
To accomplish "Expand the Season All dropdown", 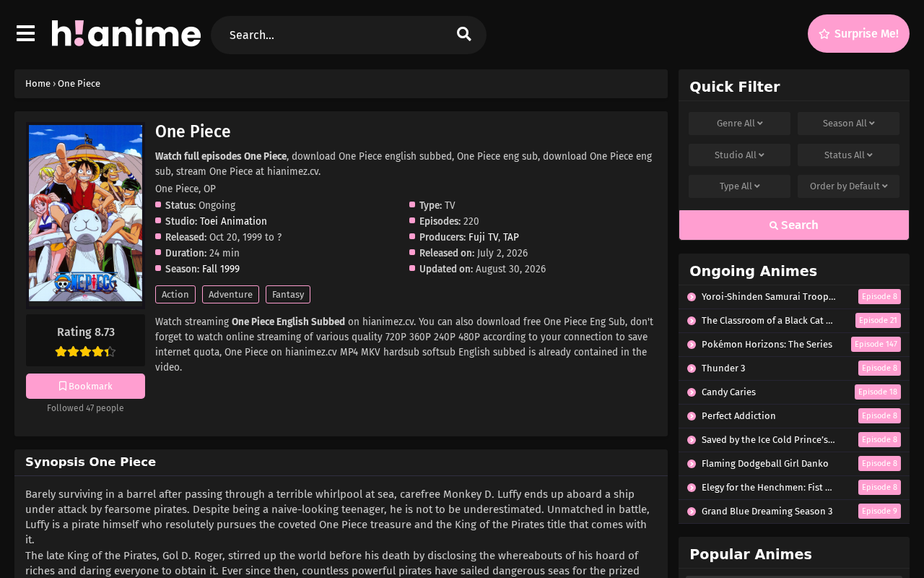I will [x=848, y=124].
